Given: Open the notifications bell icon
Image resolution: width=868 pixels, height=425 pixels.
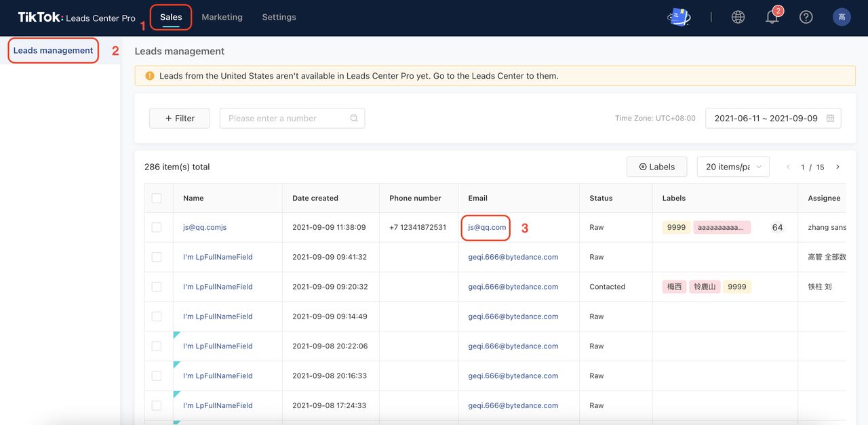Looking at the screenshot, I should coord(772,16).
